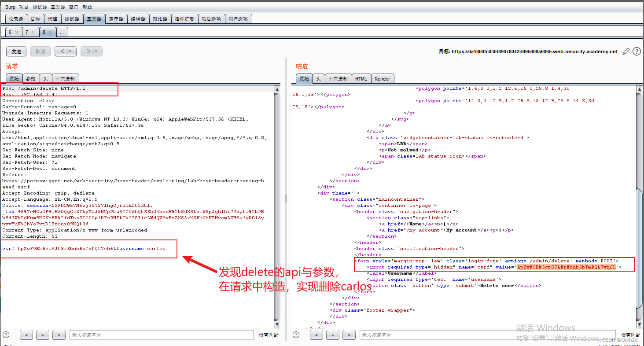
Task: Select request 参数 params tab
Action: [x=31, y=79]
